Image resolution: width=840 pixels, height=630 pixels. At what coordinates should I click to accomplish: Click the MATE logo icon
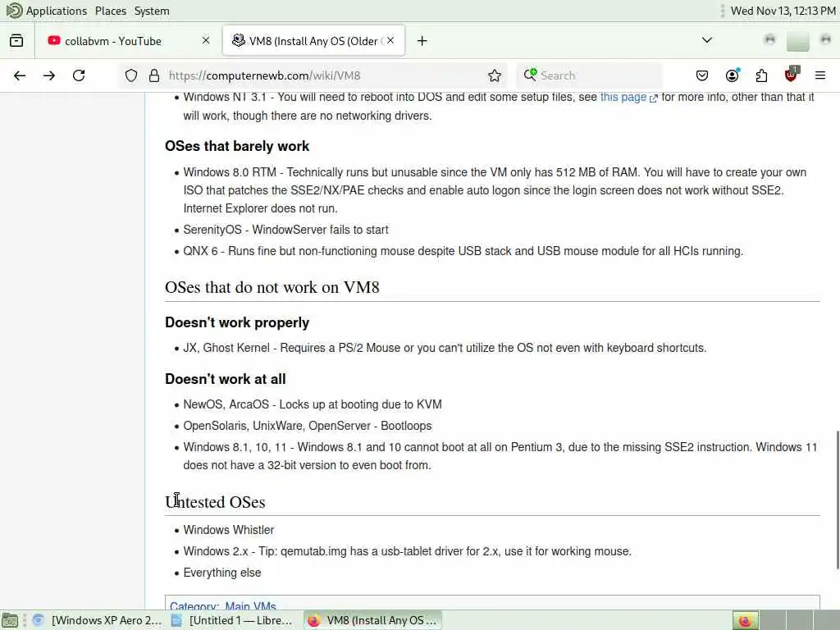[x=13, y=10]
